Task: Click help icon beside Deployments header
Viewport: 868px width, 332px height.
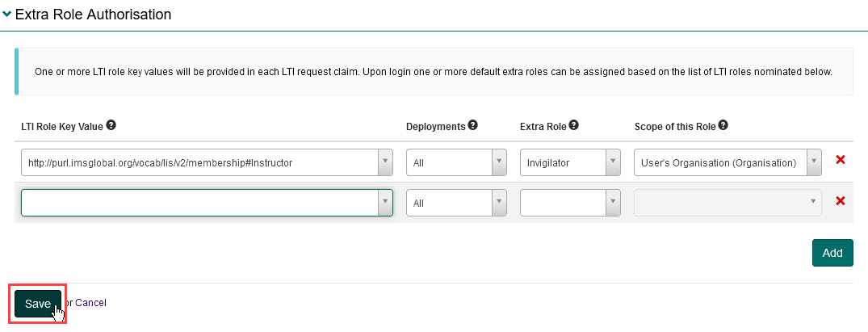Action: pyautogui.click(x=473, y=125)
